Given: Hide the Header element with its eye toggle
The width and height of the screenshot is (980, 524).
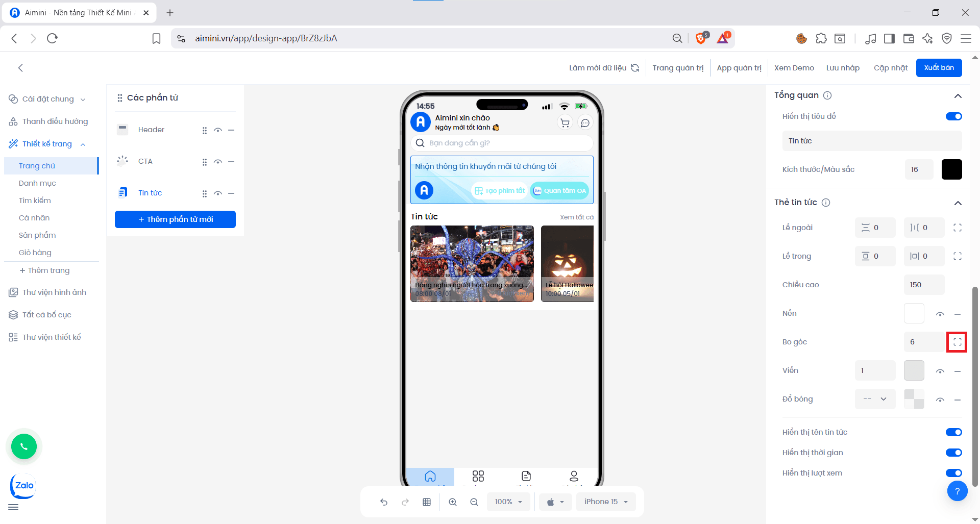Looking at the screenshot, I should 218,130.
